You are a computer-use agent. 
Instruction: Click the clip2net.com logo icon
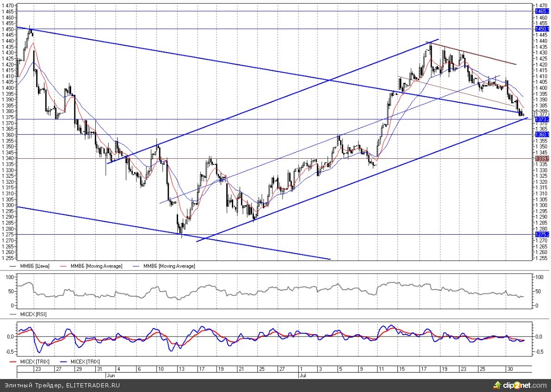point(497,385)
